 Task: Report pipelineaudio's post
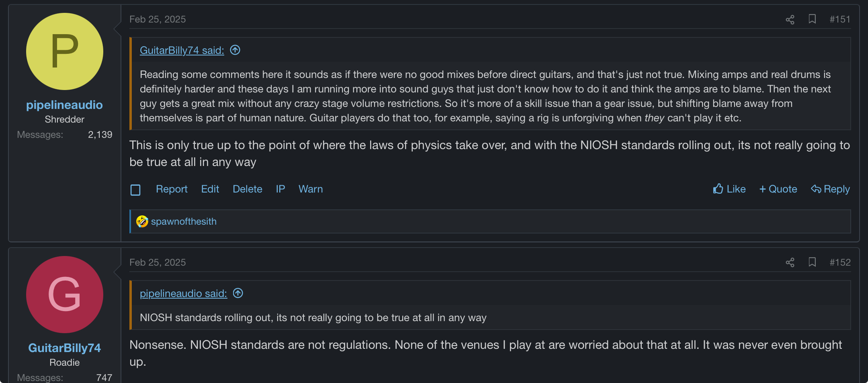coord(172,189)
